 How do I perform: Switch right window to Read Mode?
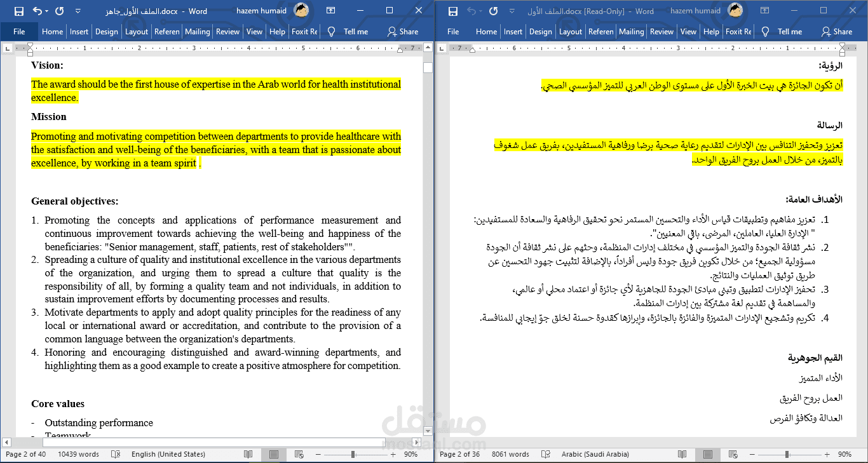click(682, 454)
